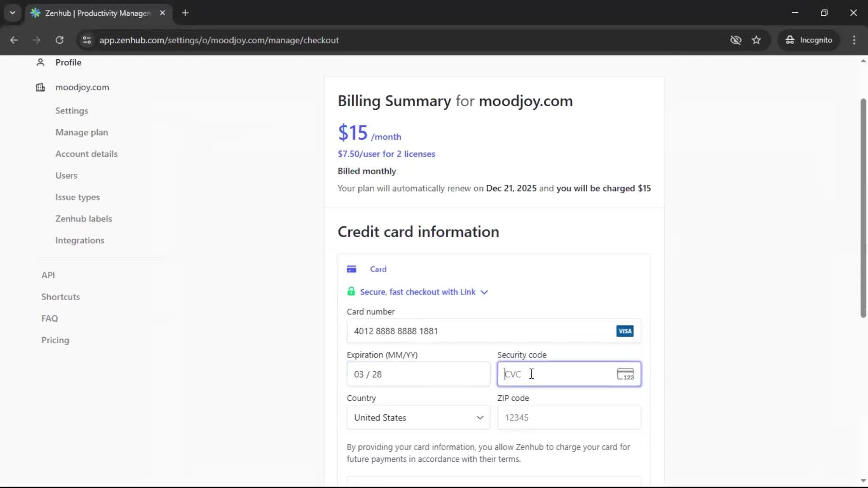The image size is (868, 488).
Task: Click the Profile user icon in sidebar
Action: (x=40, y=62)
